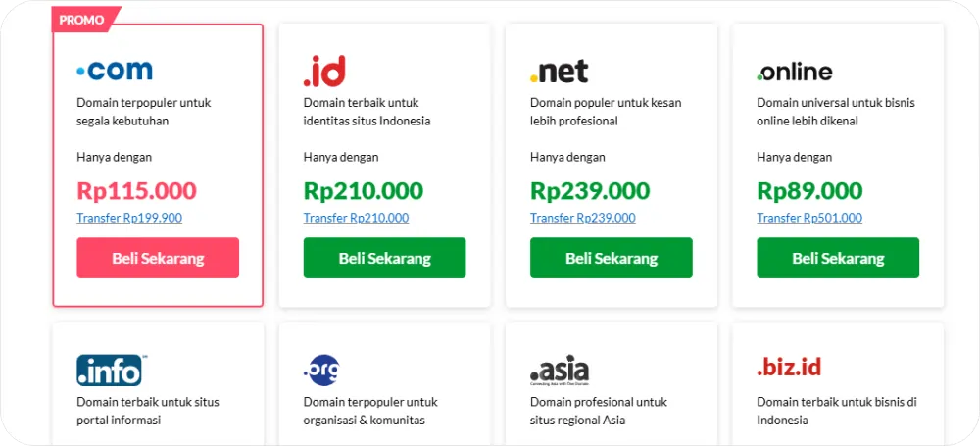This screenshot has height=446, width=980.
Task: Select the .asia domain logo
Action: 560,370
